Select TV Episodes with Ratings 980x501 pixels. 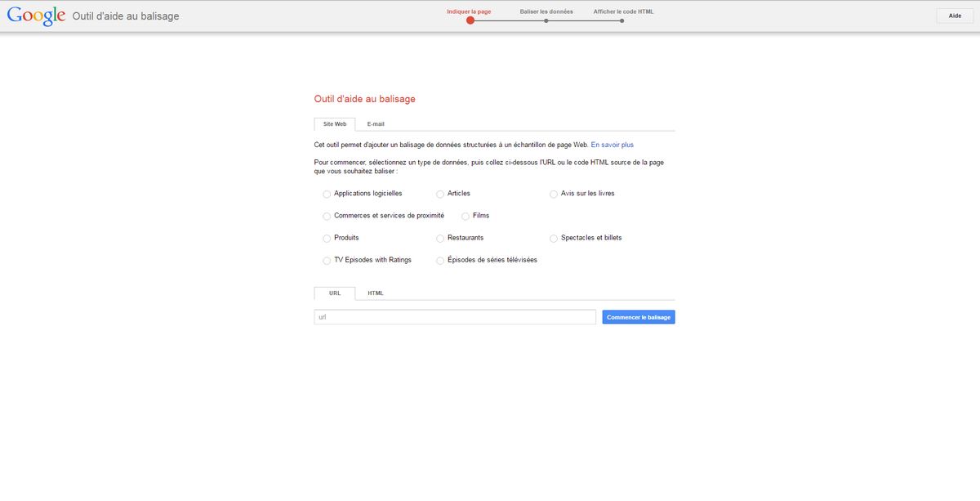pos(327,261)
